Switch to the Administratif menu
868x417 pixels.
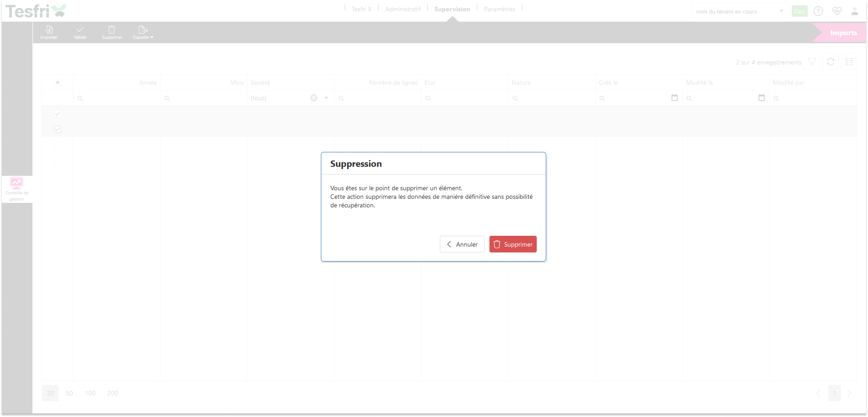403,9
